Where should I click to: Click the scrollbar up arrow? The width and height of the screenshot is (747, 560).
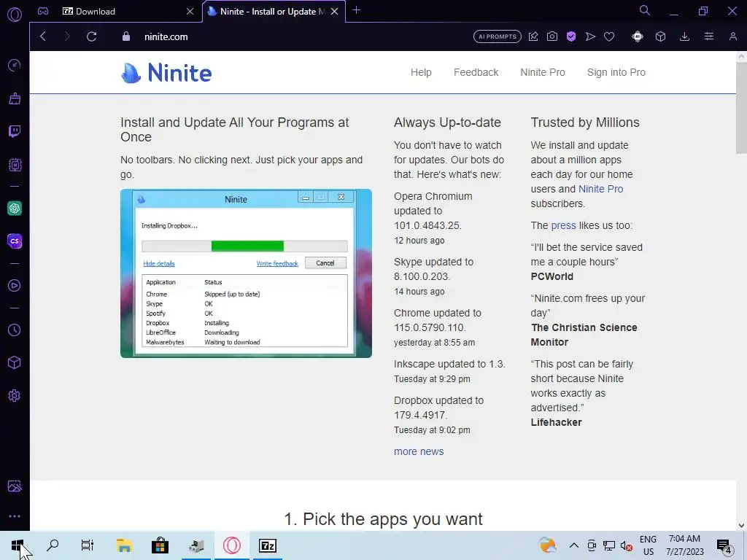click(741, 56)
